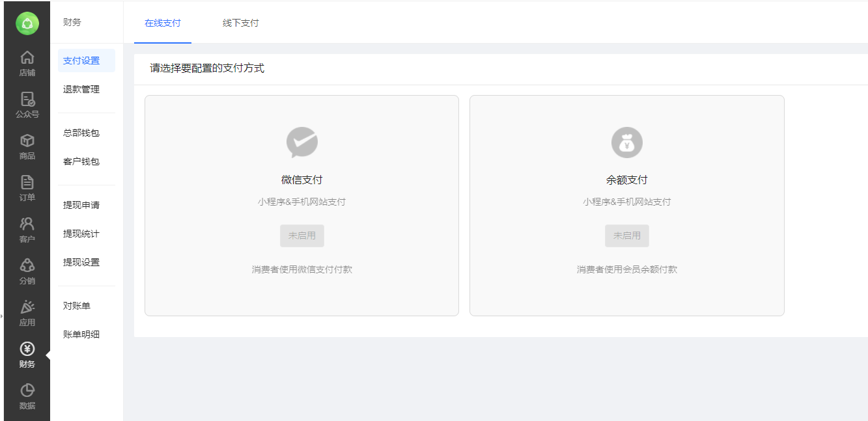Open the 分销 distribution icon

pyautogui.click(x=27, y=266)
